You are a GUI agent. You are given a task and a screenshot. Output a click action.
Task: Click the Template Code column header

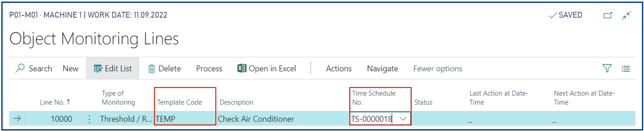tap(180, 102)
